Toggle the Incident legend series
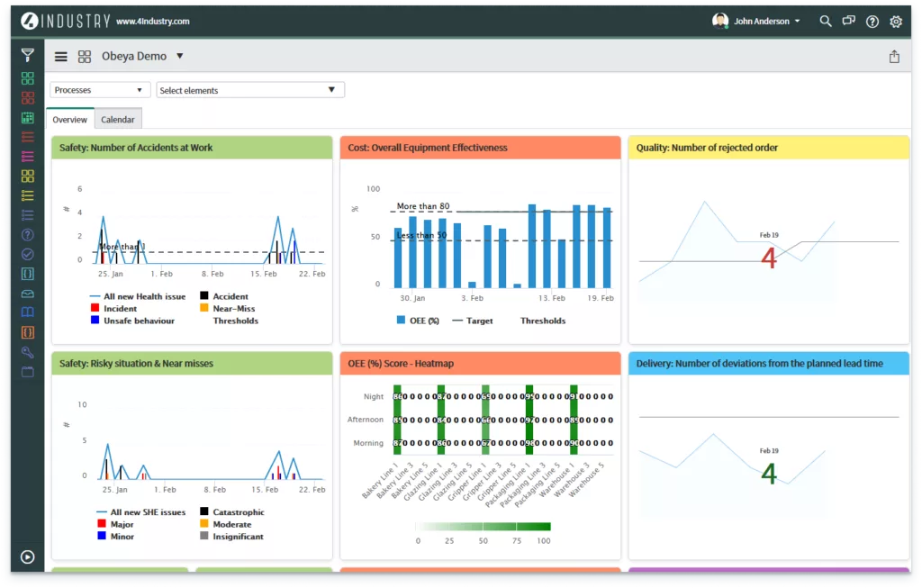This screenshot has width=922, height=588. pyautogui.click(x=114, y=308)
